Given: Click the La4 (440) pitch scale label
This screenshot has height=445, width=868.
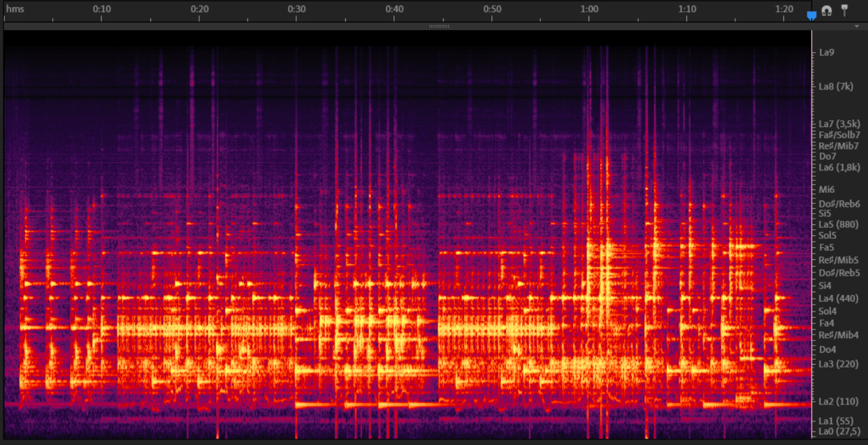Looking at the screenshot, I should [838, 299].
